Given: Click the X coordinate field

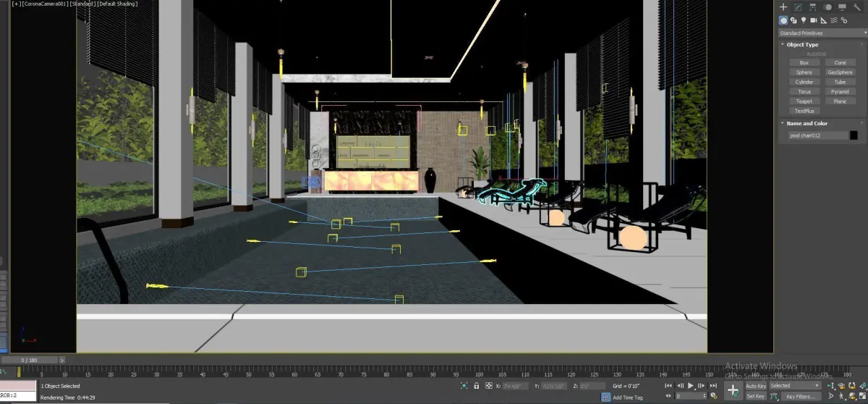Looking at the screenshot, I should click(515, 386).
